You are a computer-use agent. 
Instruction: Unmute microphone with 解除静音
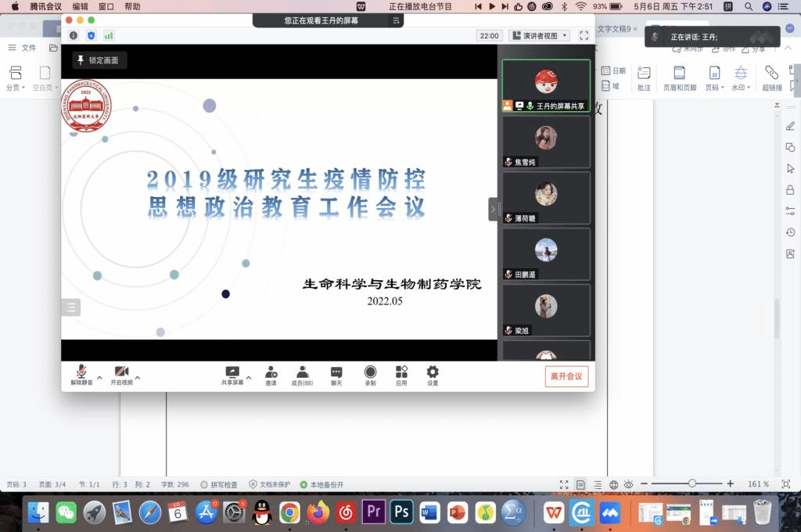click(81, 375)
